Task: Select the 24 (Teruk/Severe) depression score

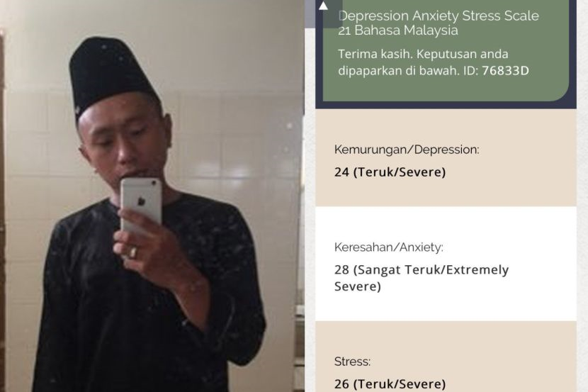Action: [x=390, y=172]
